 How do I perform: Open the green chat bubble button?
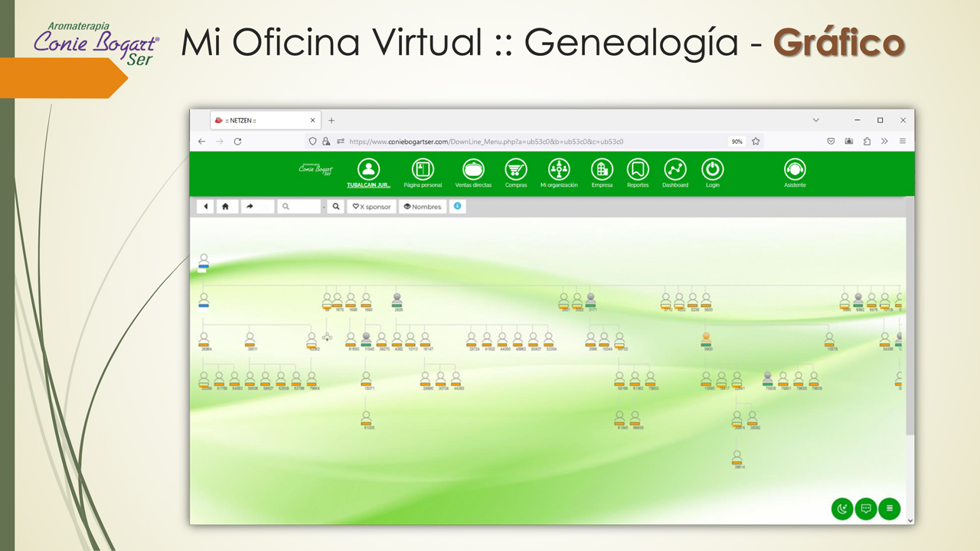[x=866, y=508]
